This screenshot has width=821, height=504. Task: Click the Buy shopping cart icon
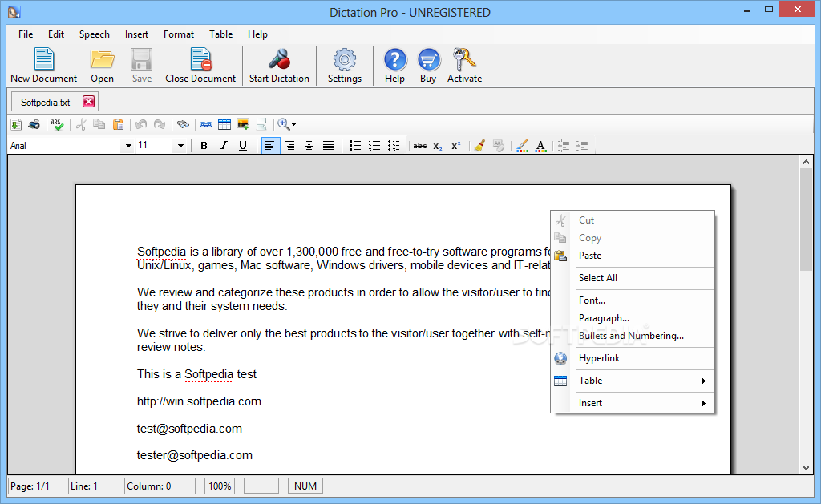click(428, 66)
